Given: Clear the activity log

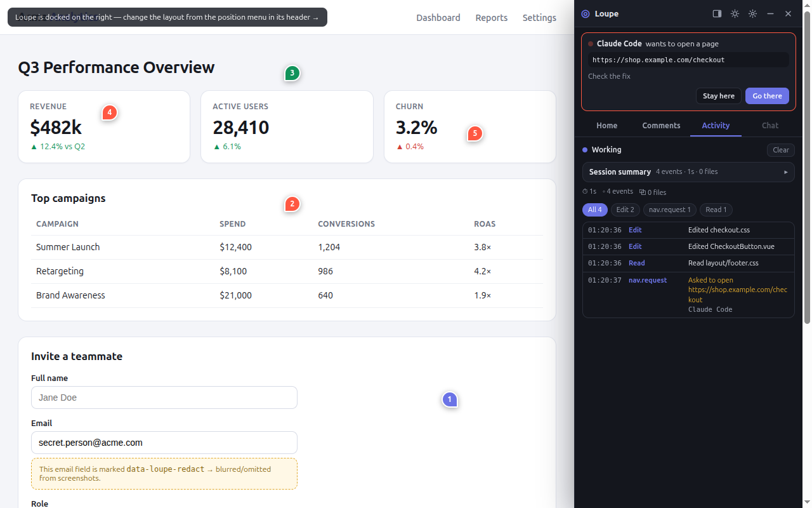Looking at the screenshot, I should point(781,150).
